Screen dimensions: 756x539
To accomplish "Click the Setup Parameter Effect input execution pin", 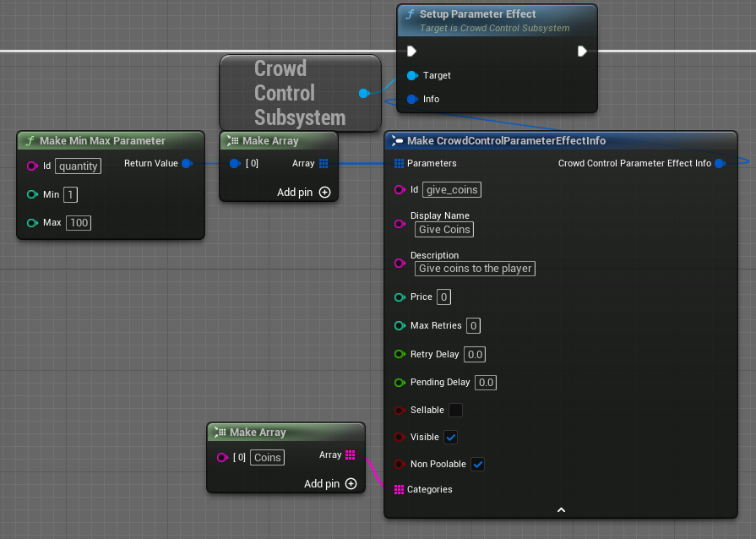I will point(411,51).
